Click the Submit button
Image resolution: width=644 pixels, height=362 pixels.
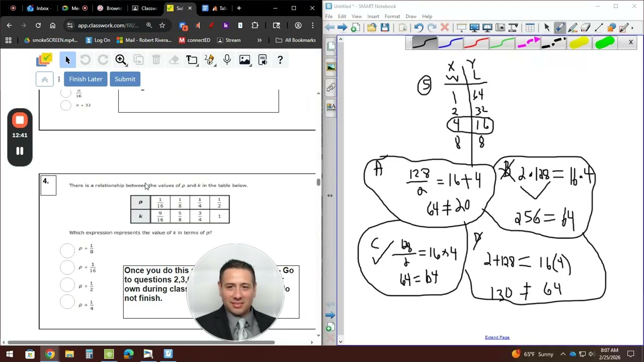[x=125, y=79]
